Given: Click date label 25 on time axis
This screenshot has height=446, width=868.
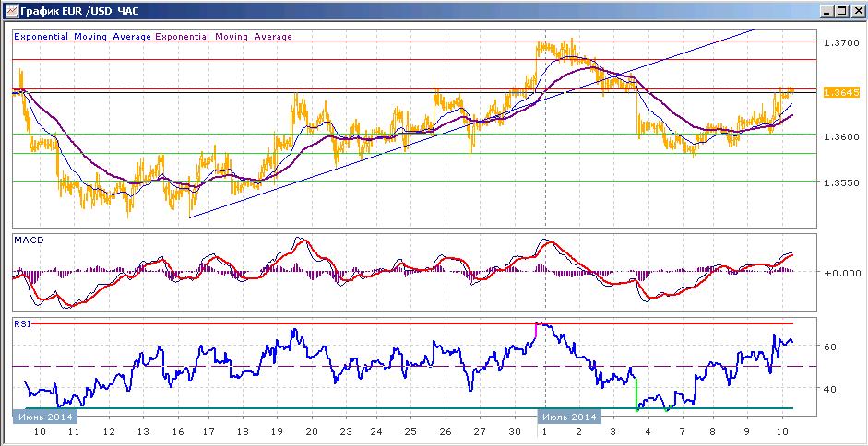Looking at the screenshot, I should tap(411, 431).
